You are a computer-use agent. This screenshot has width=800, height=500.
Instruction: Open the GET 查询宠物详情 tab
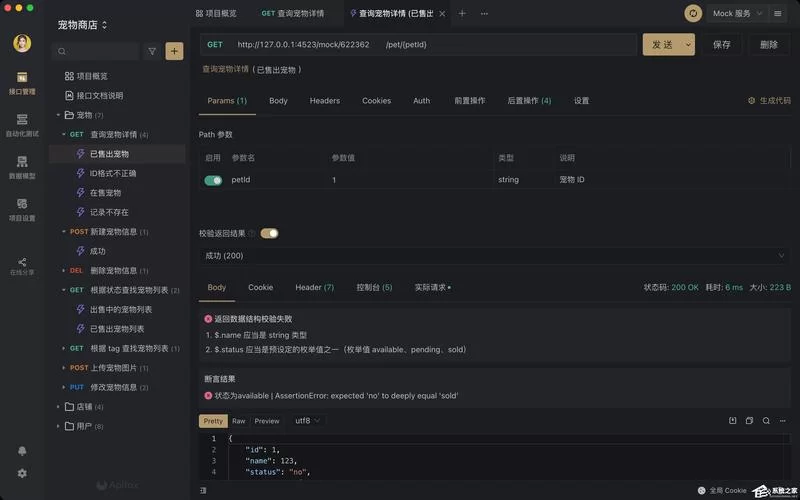(293, 14)
